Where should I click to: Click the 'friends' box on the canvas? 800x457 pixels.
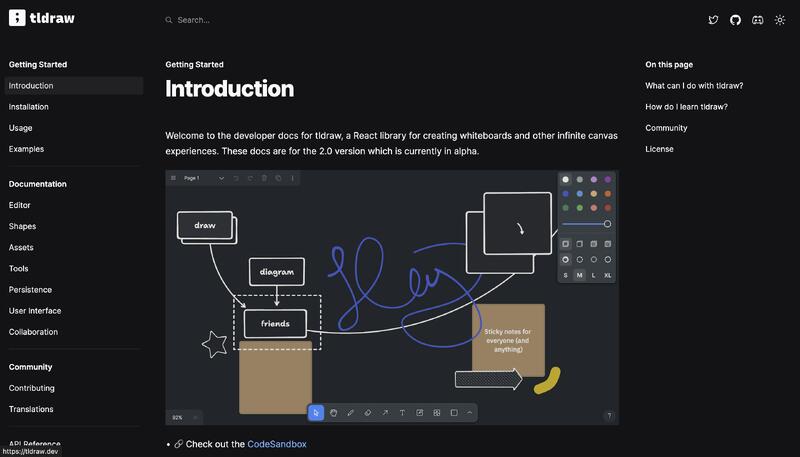pos(276,323)
